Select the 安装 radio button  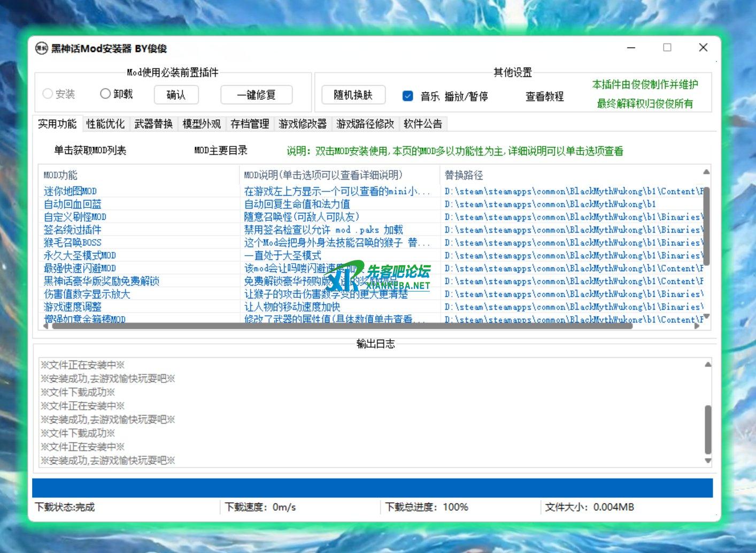coord(48,94)
